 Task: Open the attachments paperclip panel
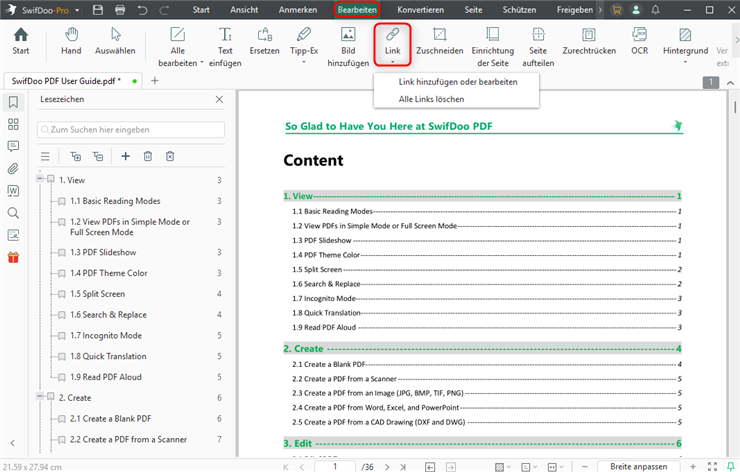[13, 169]
